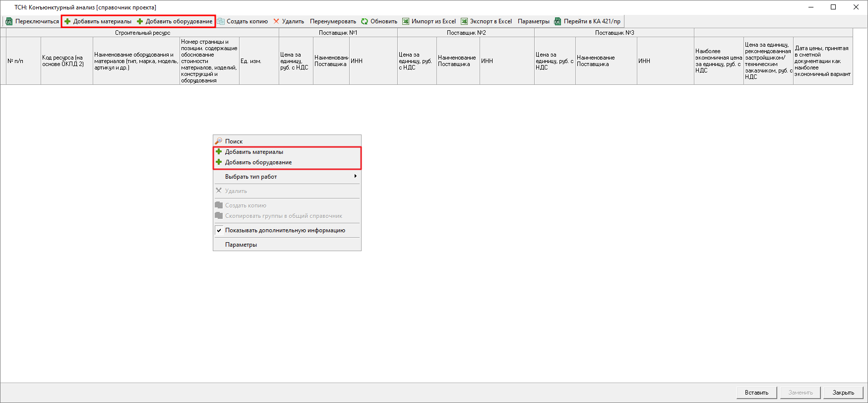
Task: Choose Добавить оборудование in context menu
Action: [x=258, y=162]
